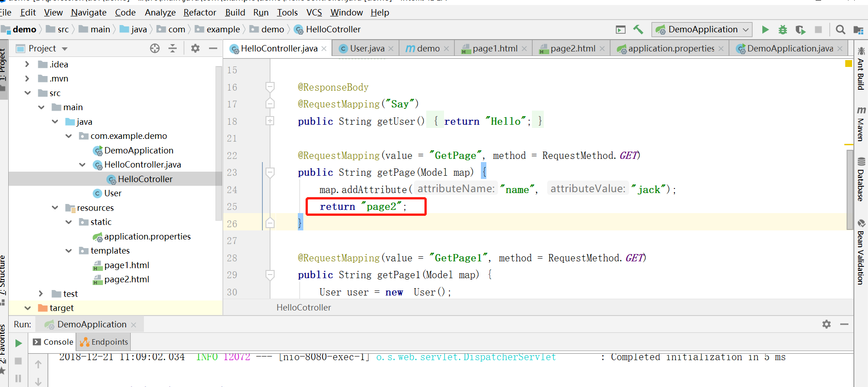Viewport: 868px width, 387px height.
Task: Run with coverage shield icon
Action: pos(800,30)
